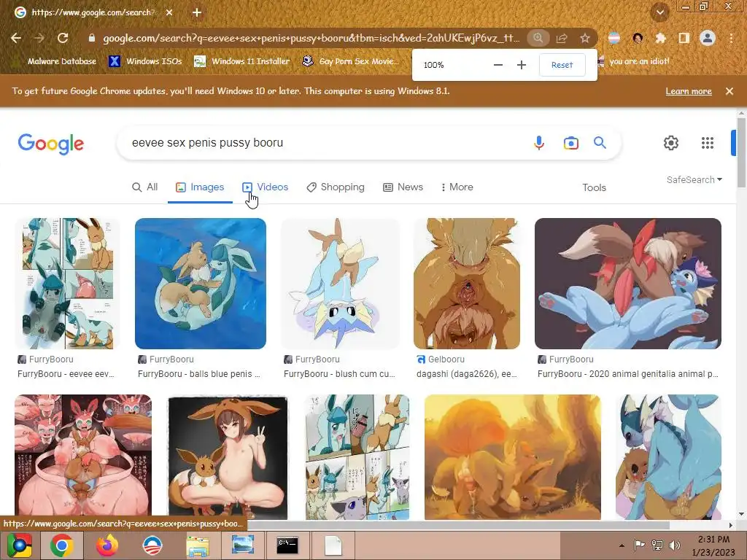Submit the search with the blue magnifier

coord(600,142)
